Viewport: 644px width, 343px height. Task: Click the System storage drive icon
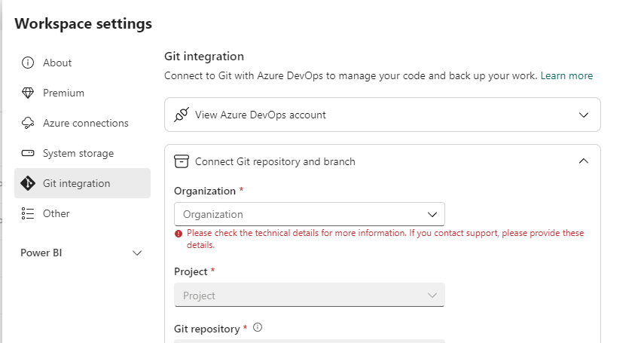tap(28, 153)
